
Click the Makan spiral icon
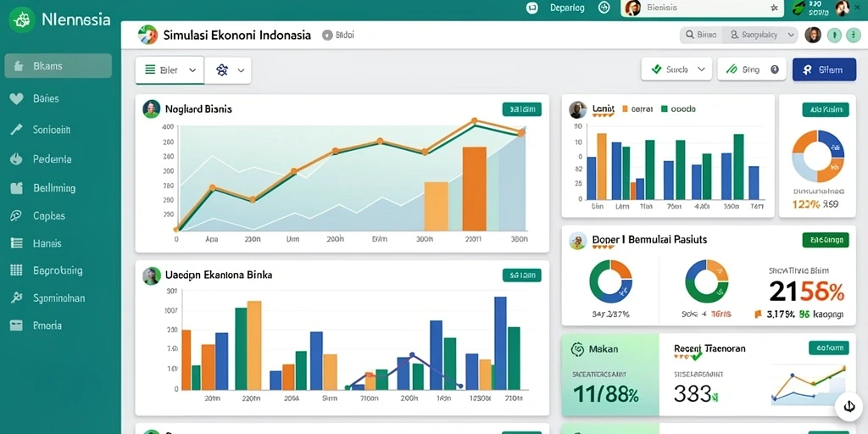coord(577,349)
